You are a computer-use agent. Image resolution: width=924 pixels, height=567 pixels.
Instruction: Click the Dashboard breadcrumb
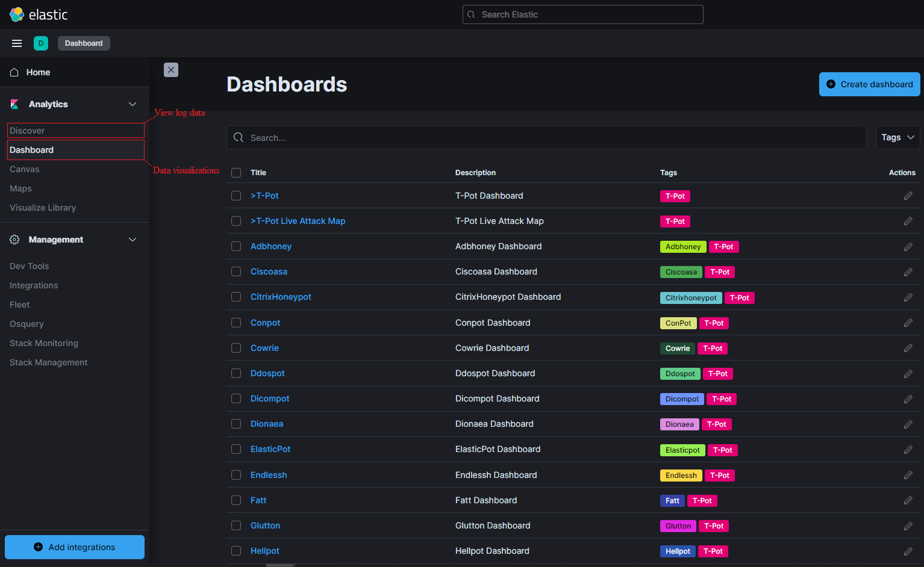click(x=84, y=43)
